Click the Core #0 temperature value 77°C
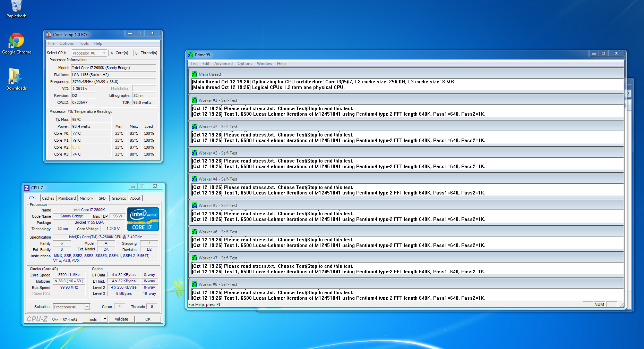The width and height of the screenshot is (644, 349). (x=92, y=133)
